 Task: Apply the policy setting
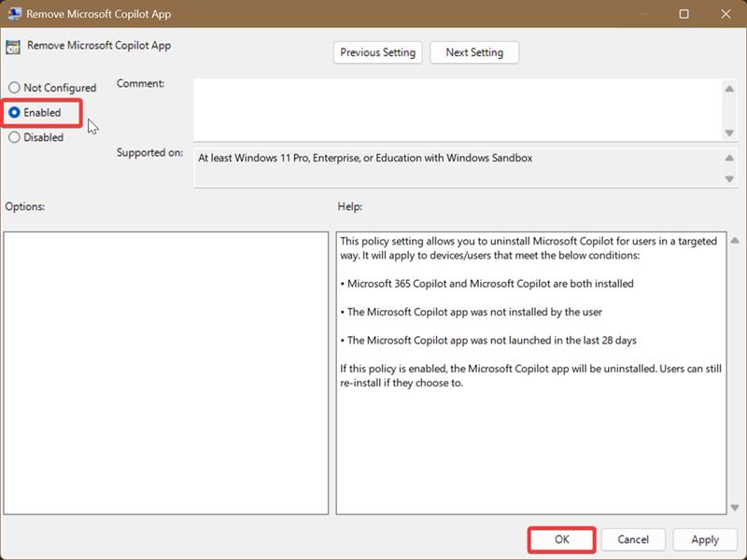click(705, 539)
